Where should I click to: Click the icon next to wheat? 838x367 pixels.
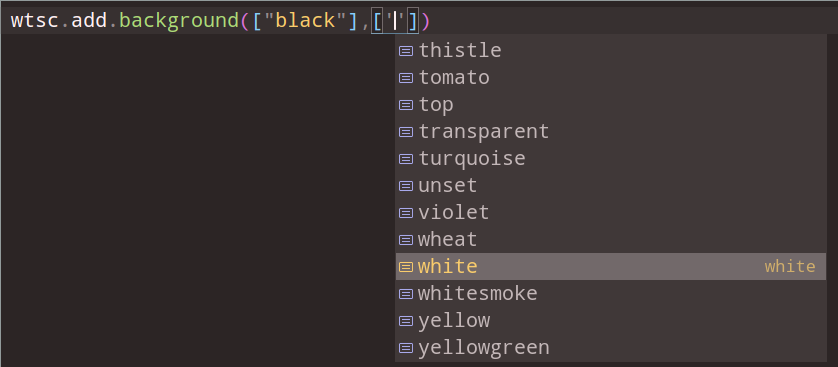click(x=406, y=240)
